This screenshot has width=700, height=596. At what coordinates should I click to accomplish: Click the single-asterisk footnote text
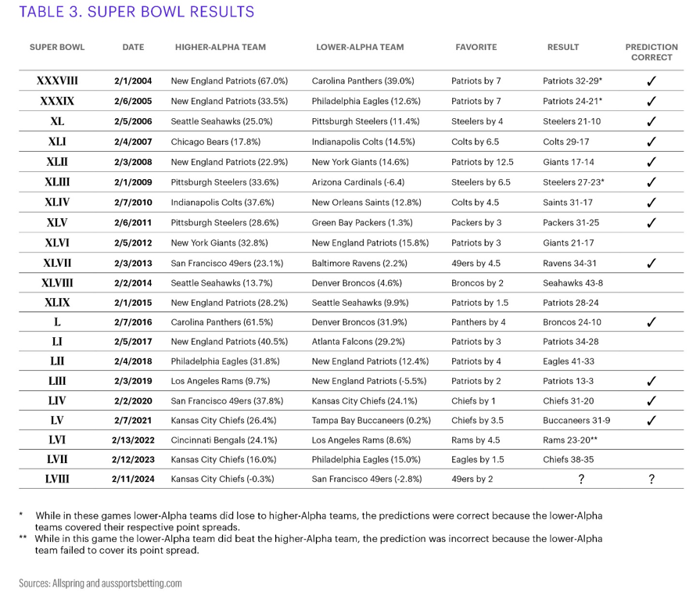319,522
